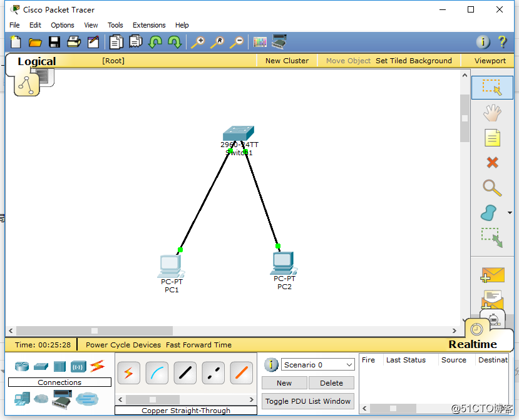The height and width of the screenshot is (420, 519).
Task: Zoom in on the workspace
Action: [x=198, y=43]
